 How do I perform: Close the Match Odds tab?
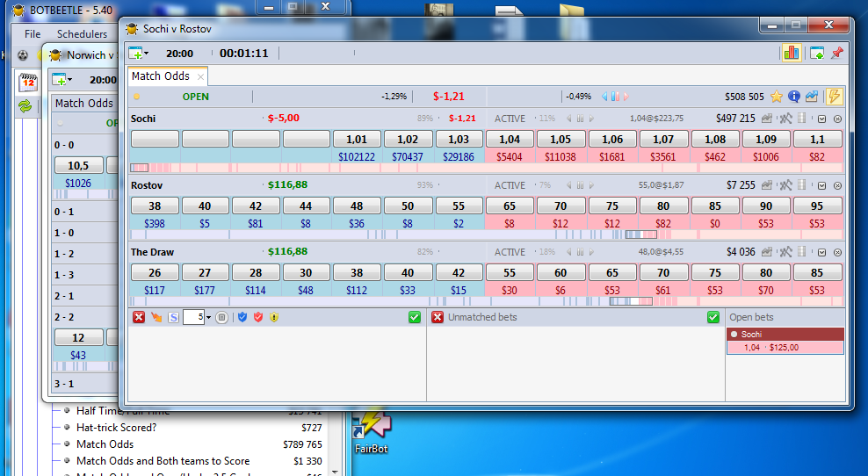point(200,77)
